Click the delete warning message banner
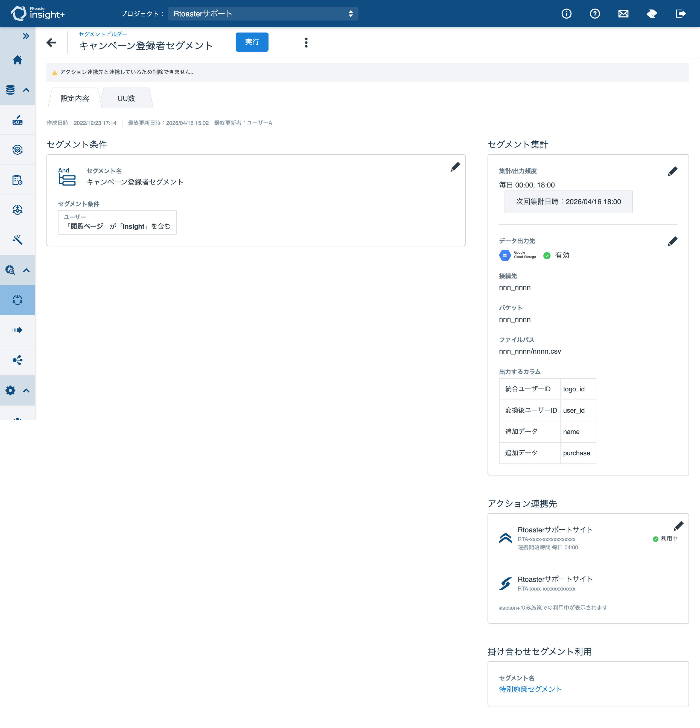 click(367, 72)
